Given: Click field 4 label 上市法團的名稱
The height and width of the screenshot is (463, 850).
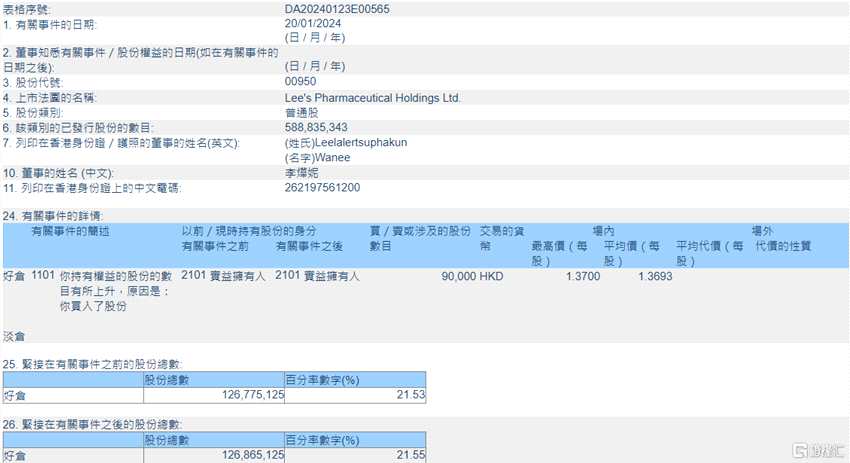Looking at the screenshot, I should click(x=49, y=98).
